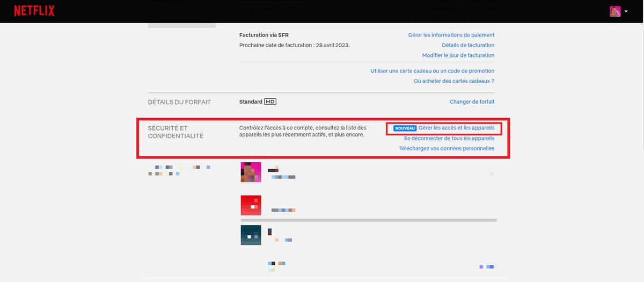Click the Netflix logo

(x=34, y=11)
